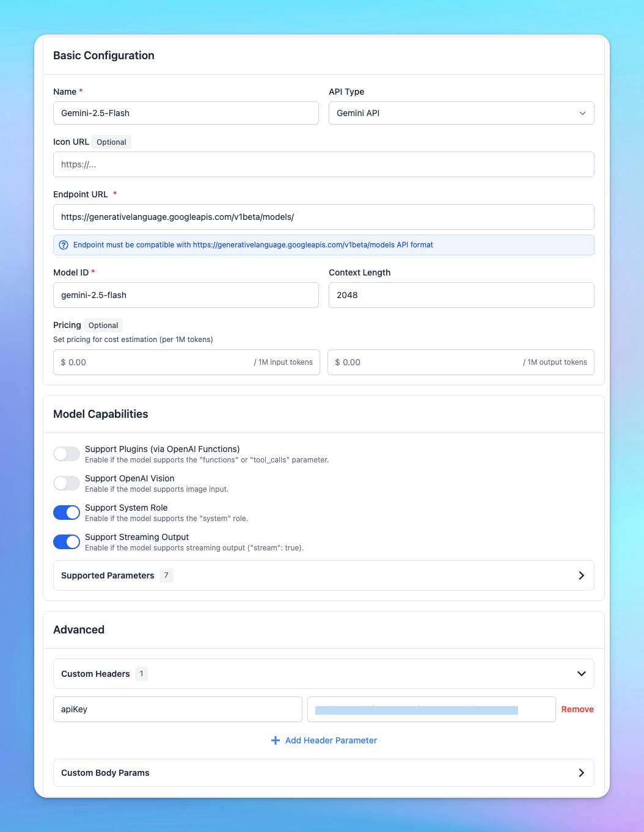This screenshot has height=832, width=644.
Task: Click the Context Length field
Action: coord(461,295)
